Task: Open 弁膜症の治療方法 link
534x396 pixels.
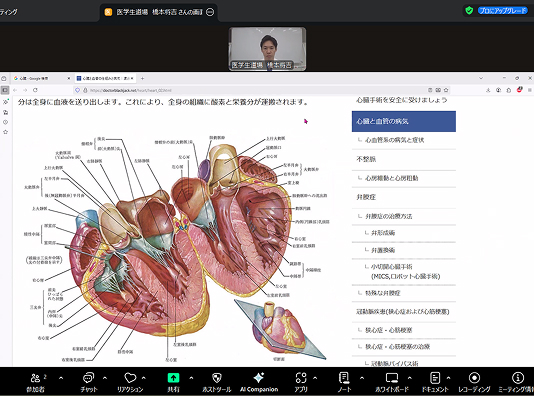Action: [x=389, y=216]
